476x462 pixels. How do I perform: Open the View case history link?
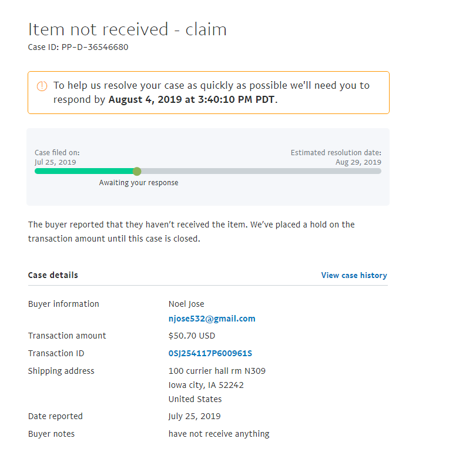[354, 275]
